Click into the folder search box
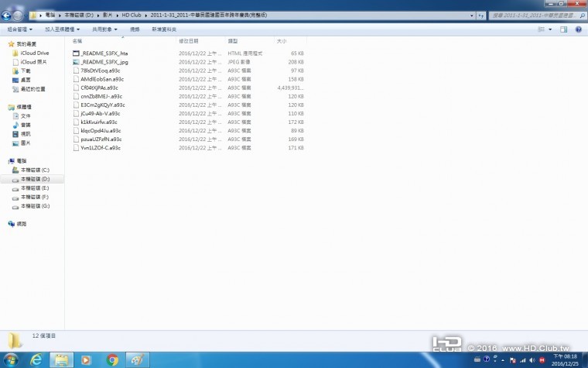The image size is (588, 368). (x=534, y=15)
